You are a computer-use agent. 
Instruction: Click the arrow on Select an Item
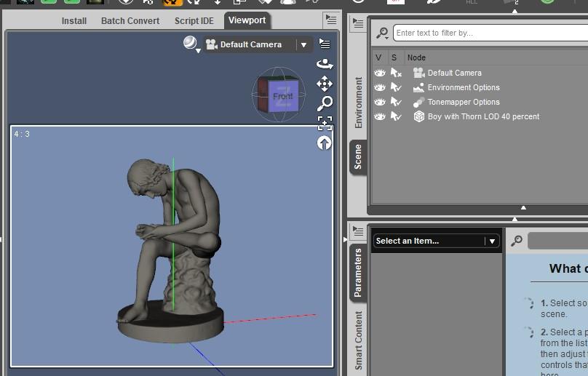(x=492, y=241)
